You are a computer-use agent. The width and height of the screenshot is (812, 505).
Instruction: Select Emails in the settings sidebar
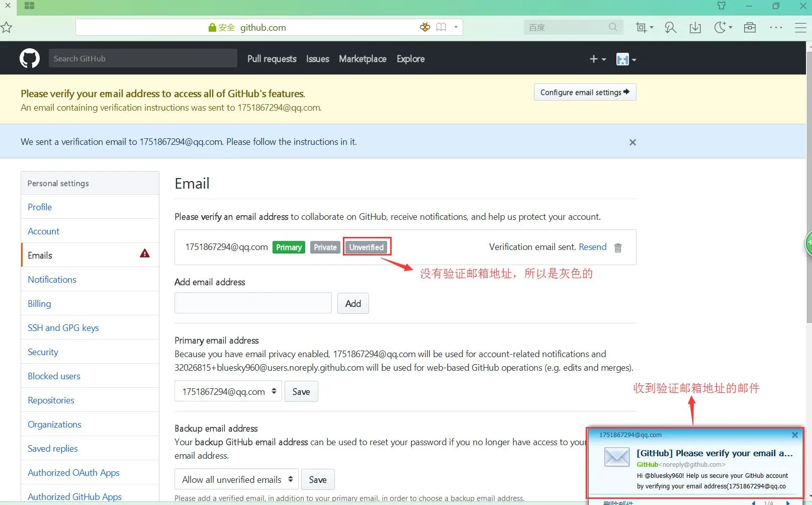click(x=90, y=256)
